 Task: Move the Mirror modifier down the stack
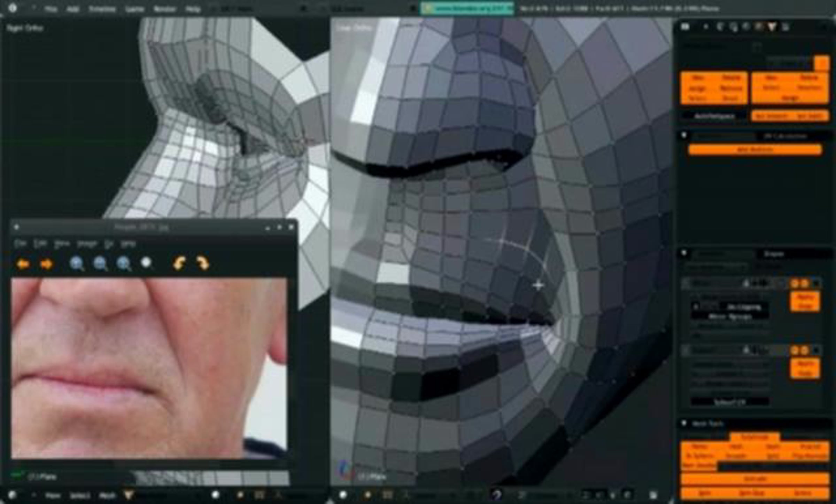[x=804, y=284]
